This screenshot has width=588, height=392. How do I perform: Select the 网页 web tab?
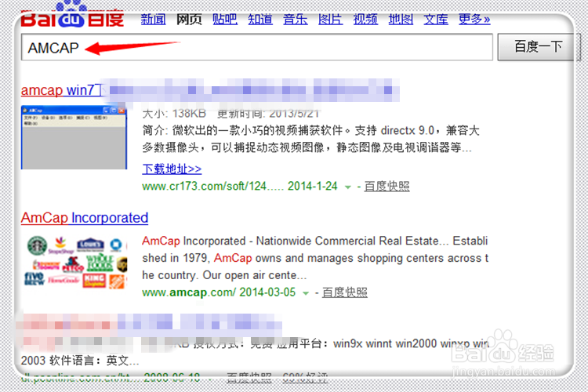(x=189, y=19)
